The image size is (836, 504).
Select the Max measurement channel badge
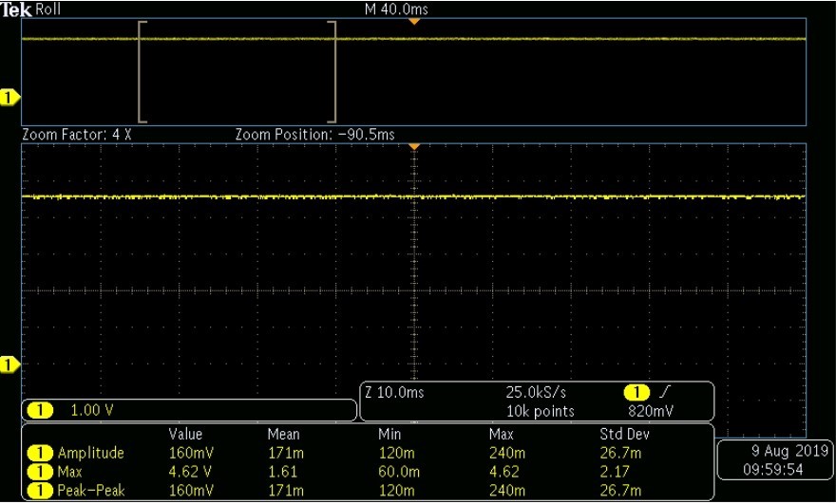[40, 472]
